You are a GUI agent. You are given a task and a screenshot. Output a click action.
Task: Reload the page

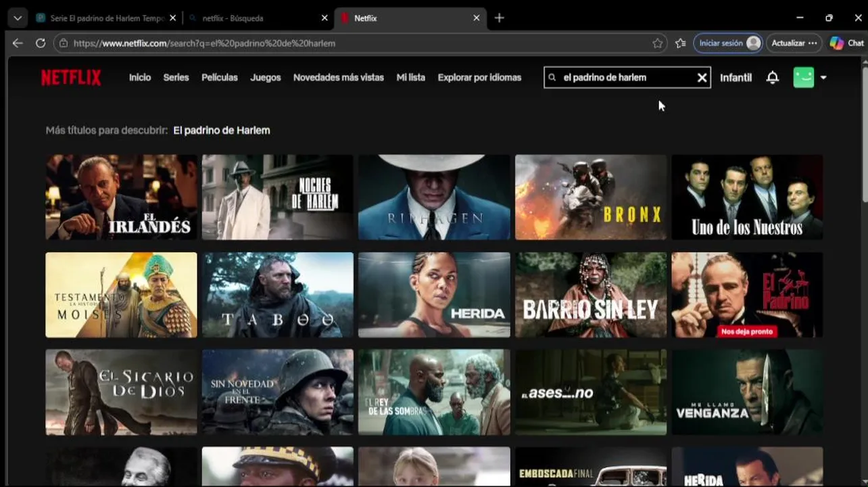41,43
